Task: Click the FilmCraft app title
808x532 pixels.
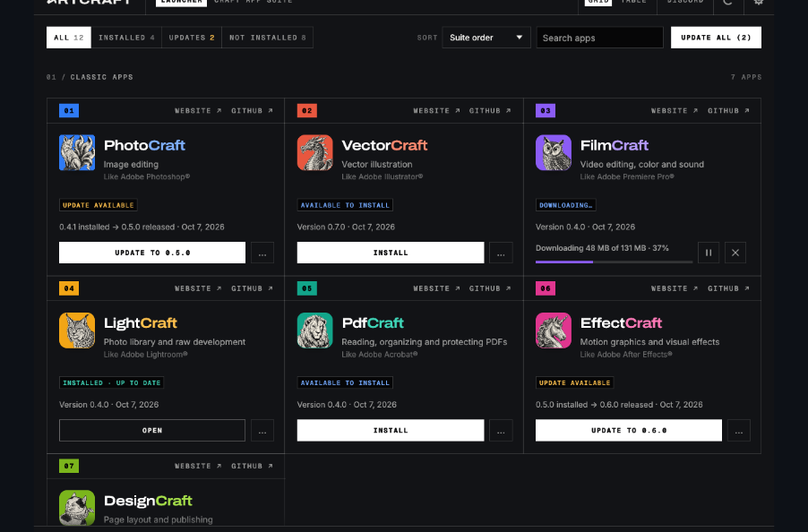Action: point(615,146)
